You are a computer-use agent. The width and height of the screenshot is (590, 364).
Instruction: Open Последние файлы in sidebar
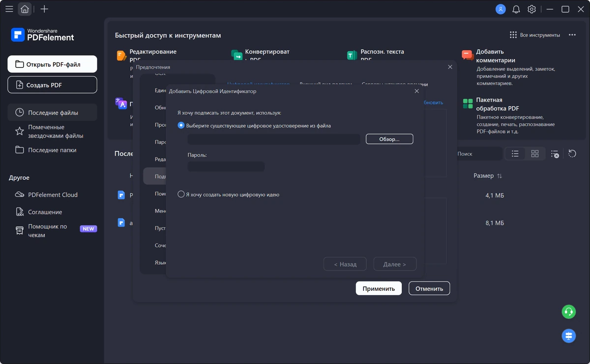click(52, 112)
